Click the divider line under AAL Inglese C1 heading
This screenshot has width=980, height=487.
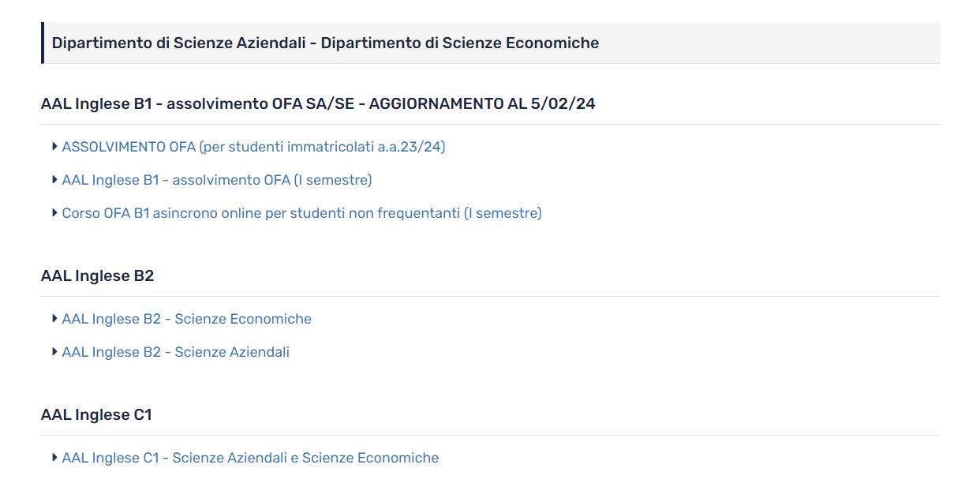click(490, 435)
